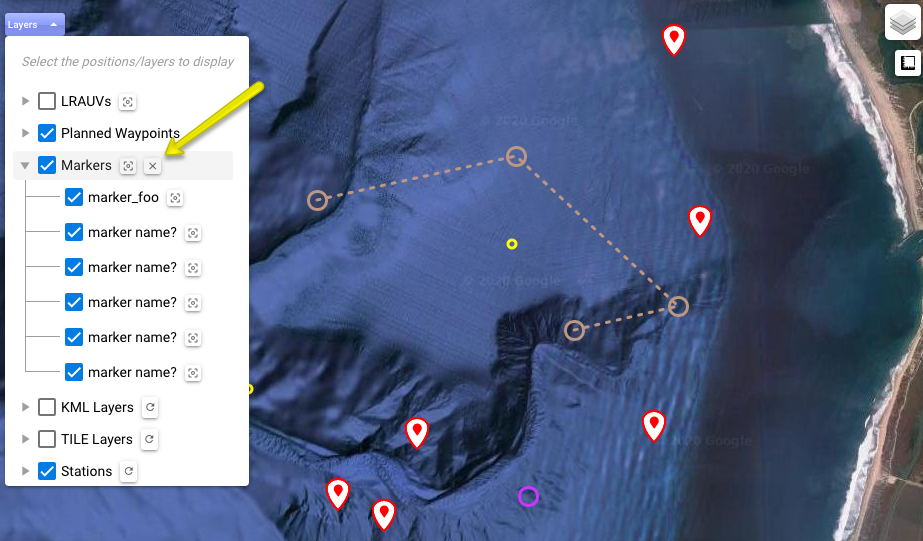
Task: Select the TILE Layers label
Action: (x=97, y=439)
